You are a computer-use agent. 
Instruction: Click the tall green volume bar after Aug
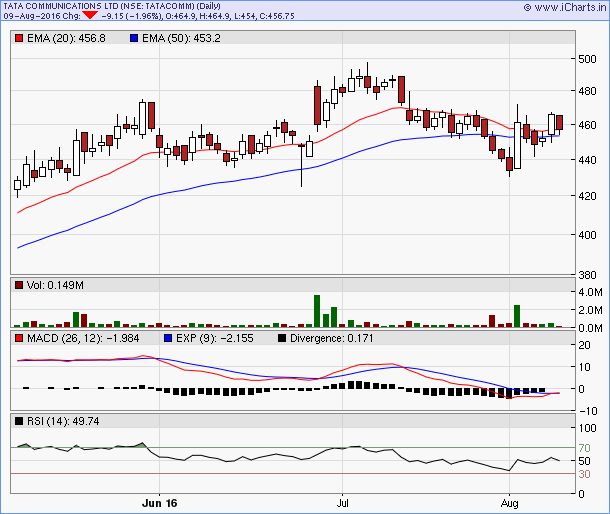(517, 316)
